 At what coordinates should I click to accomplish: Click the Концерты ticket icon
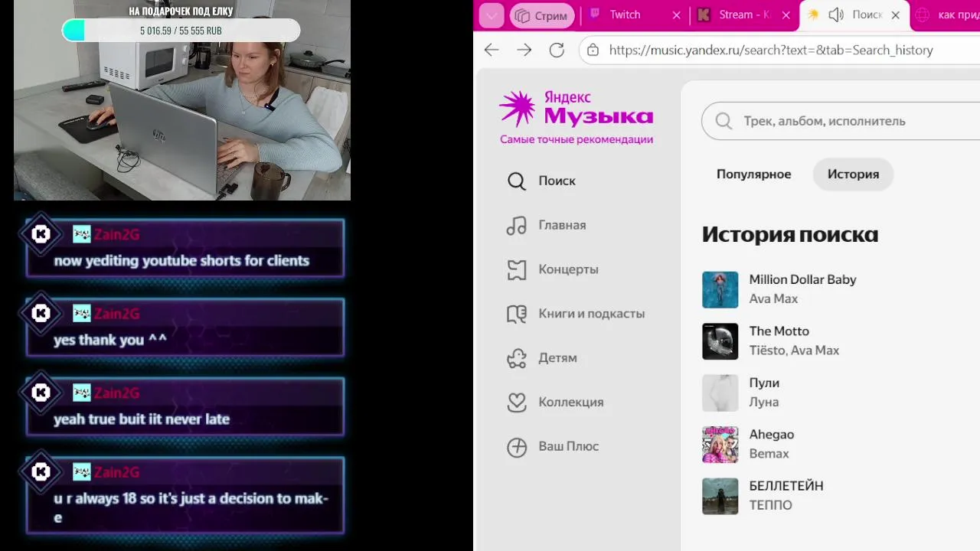[x=517, y=269]
